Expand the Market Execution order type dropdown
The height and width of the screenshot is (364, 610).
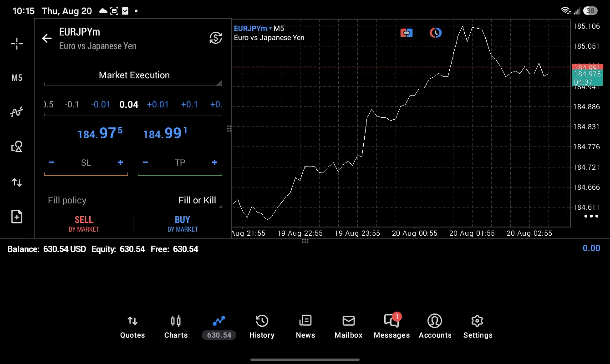click(x=133, y=76)
